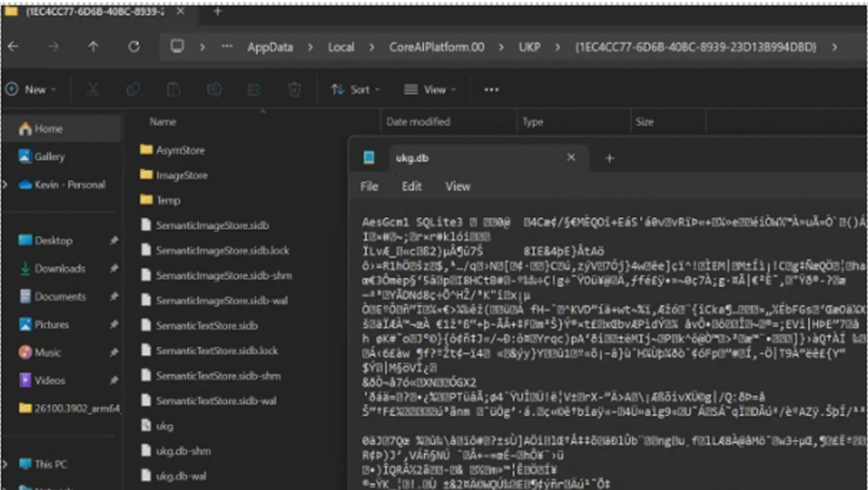868x490 pixels.
Task: Click the Refresh icon in navigation bar
Action: click(134, 47)
